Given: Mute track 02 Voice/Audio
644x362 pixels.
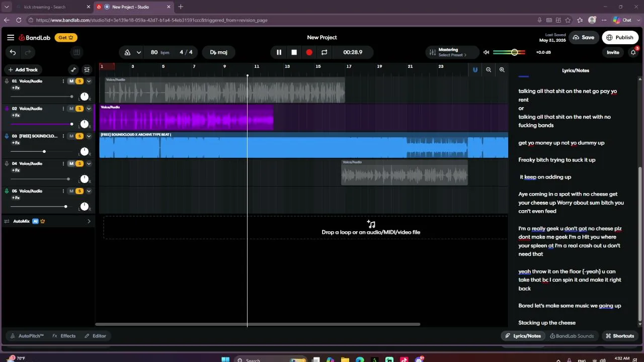Looking at the screenshot, I should click(x=71, y=109).
